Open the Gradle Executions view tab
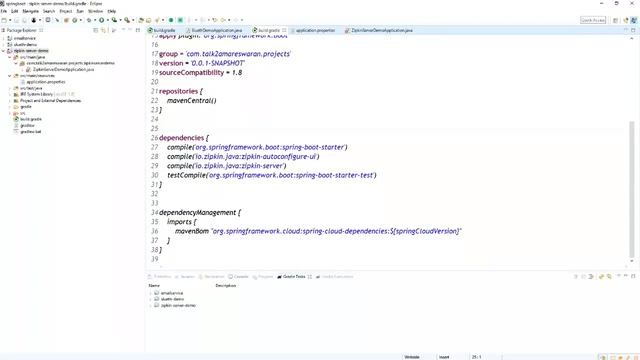This screenshot has width=640, height=360. 335,277
